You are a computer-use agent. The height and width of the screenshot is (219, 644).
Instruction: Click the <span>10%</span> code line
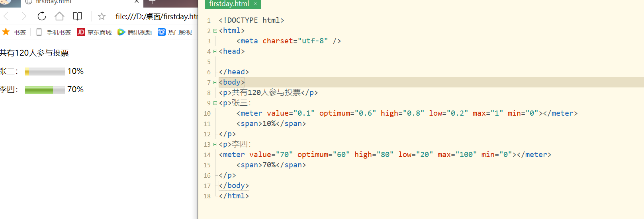[x=271, y=124]
